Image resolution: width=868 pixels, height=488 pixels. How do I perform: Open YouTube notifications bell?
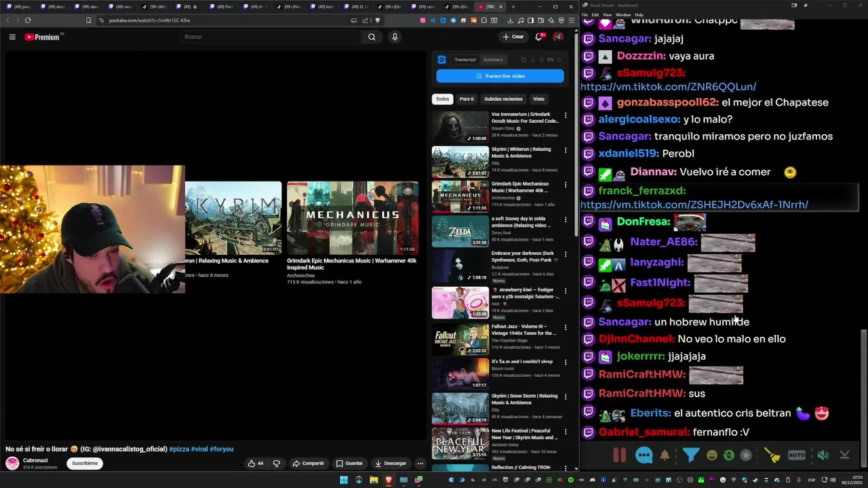(539, 37)
